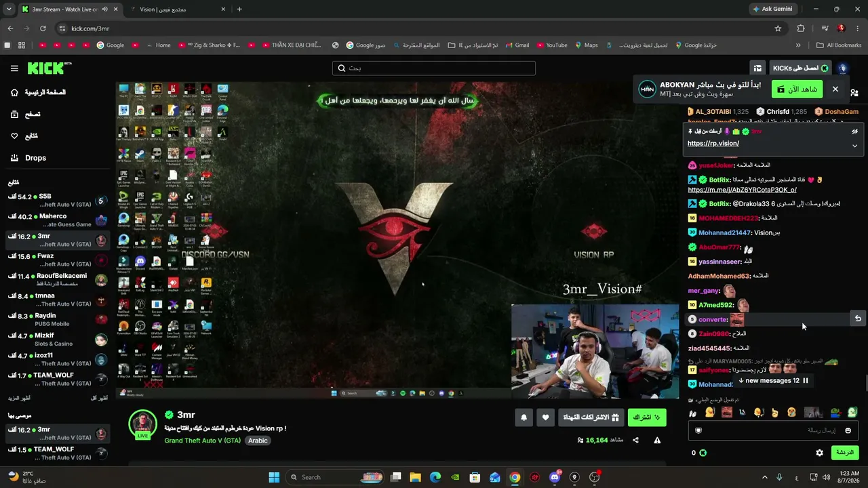Screen dimensions: 868x488
Task: Open the bookmarks folder titled المواقع المقترحة
Action: pyautogui.click(x=416, y=45)
